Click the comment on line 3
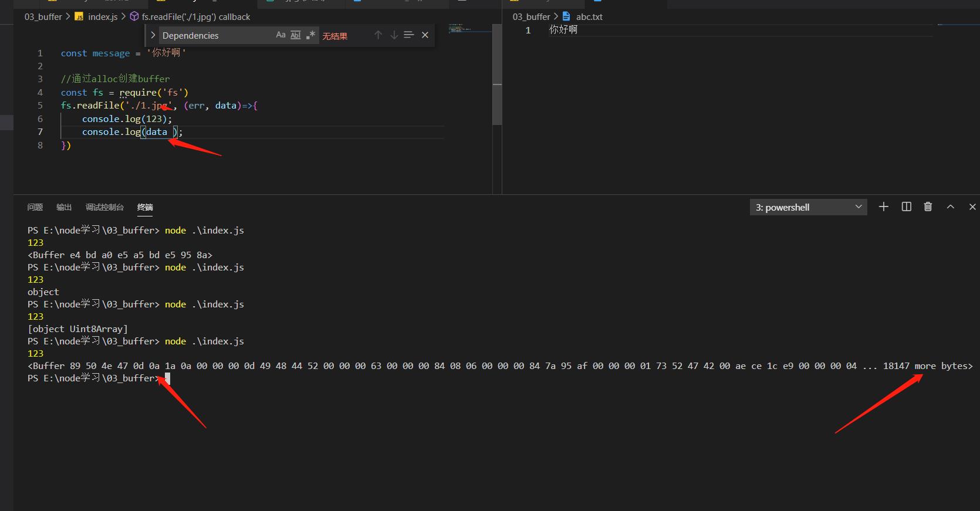980x511 pixels. (116, 79)
